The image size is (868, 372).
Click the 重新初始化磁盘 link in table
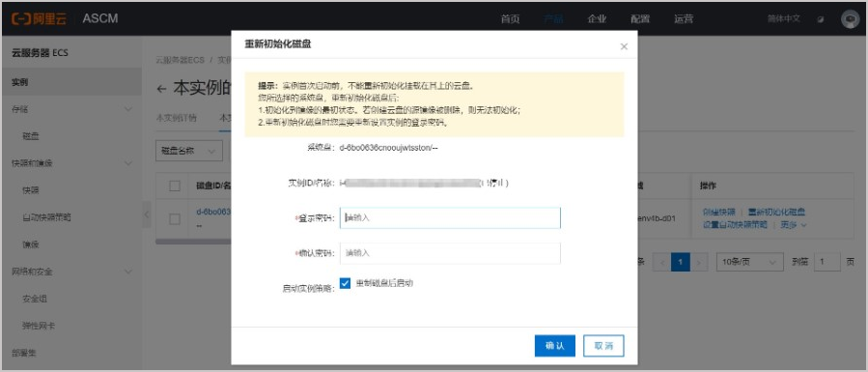click(x=776, y=212)
